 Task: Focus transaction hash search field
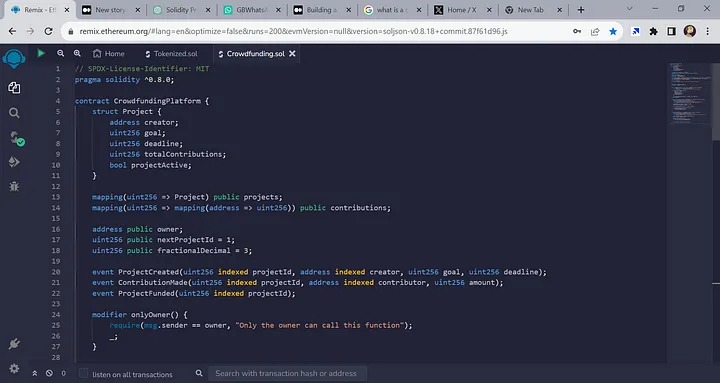pos(288,373)
